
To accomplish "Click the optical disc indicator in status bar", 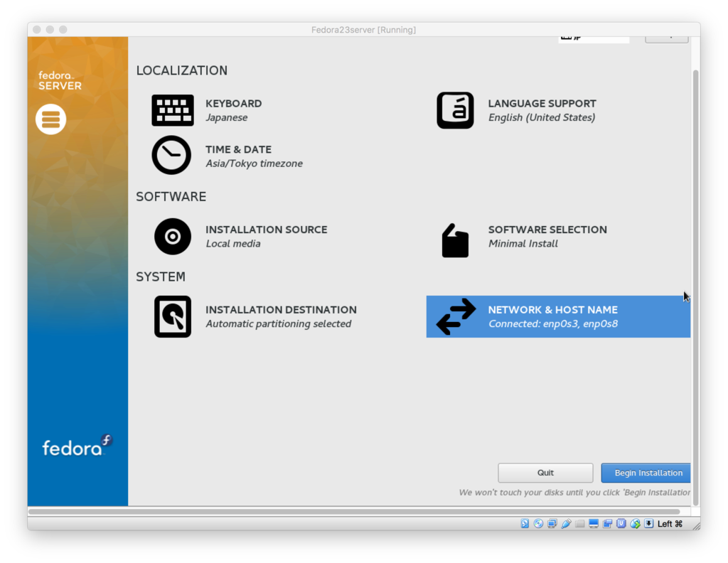I will pyautogui.click(x=538, y=524).
